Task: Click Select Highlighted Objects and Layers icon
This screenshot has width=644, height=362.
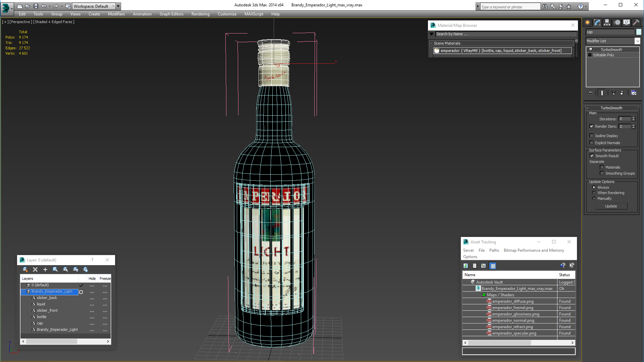Action: [55, 269]
